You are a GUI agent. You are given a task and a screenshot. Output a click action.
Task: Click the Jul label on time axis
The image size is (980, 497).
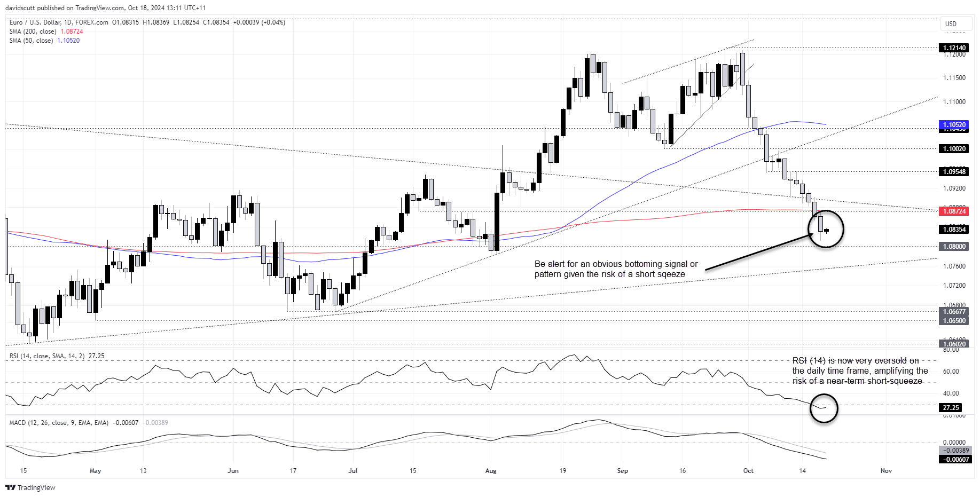pos(352,471)
